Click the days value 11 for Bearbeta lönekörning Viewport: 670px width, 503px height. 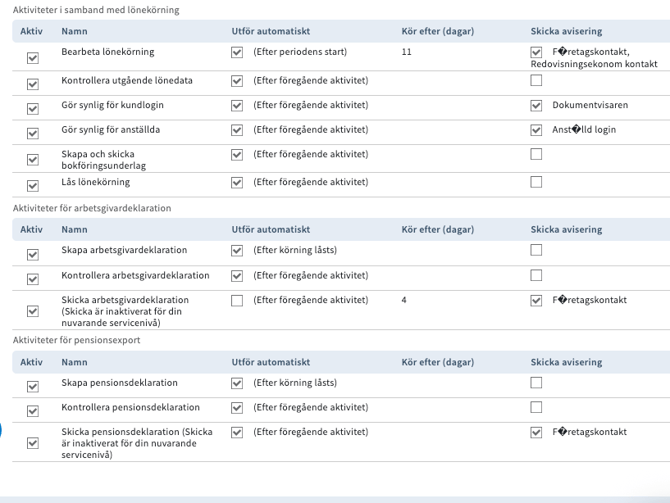click(x=406, y=52)
